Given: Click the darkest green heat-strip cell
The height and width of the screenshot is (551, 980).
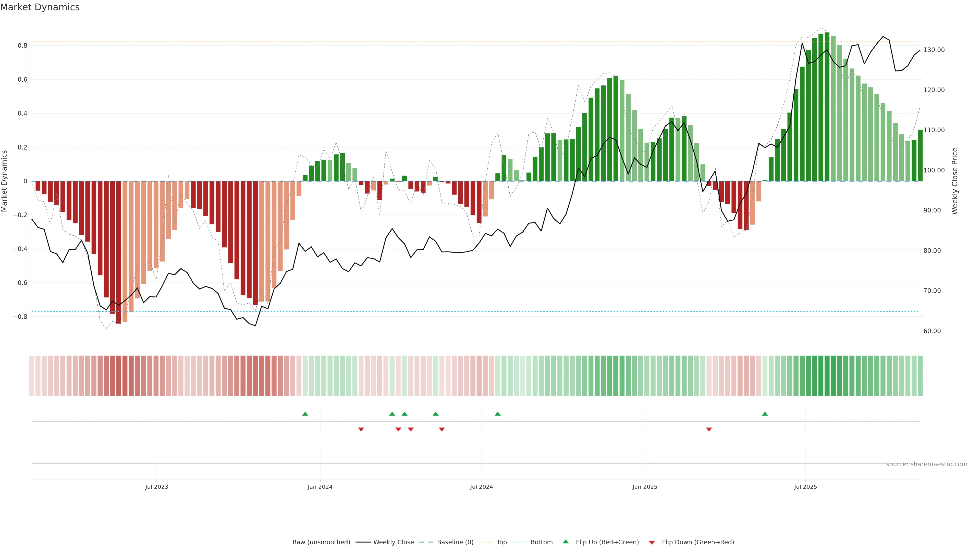Looking at the screenshot, I should (x=827, y=376).
